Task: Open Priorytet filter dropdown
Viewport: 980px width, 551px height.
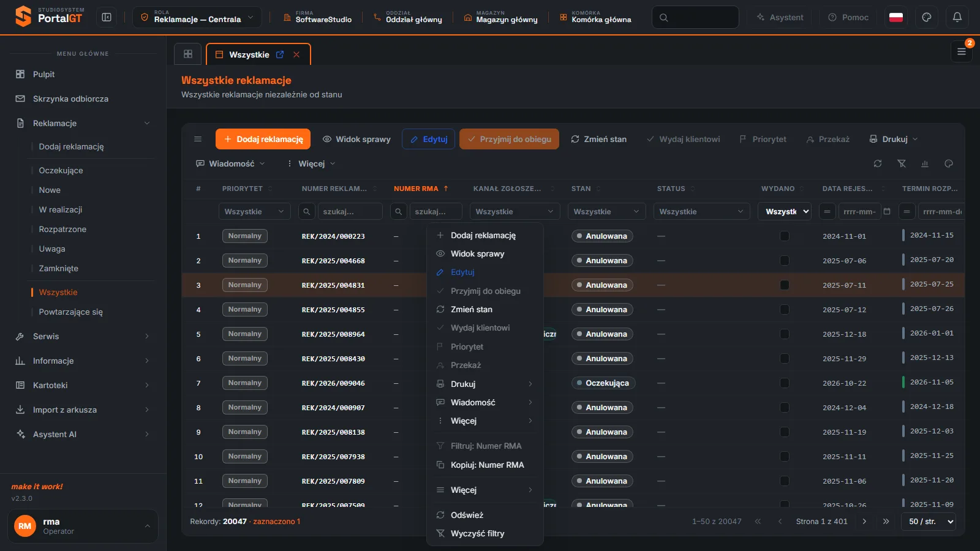Action: pyautogui.click(x=254, y=211)
